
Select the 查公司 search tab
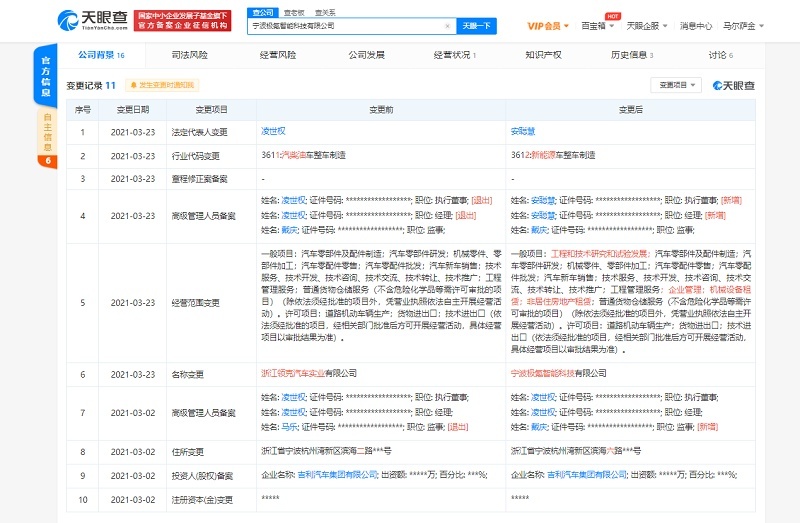[x=263, y=12]
